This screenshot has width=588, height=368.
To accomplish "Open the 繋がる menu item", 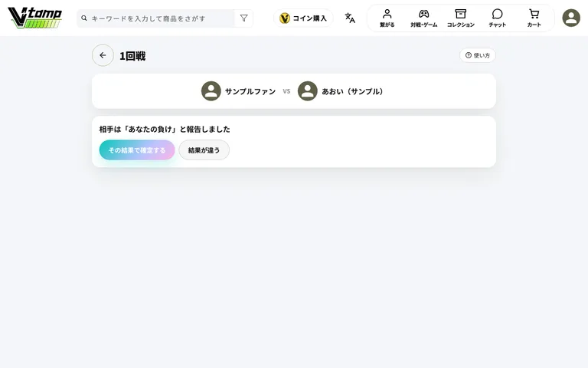I will coord(387,18).
